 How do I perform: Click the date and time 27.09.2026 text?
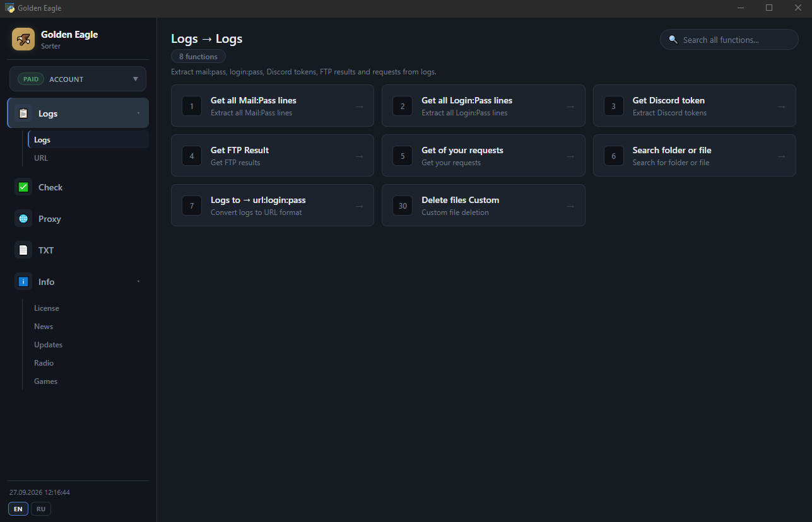(40, 492)
